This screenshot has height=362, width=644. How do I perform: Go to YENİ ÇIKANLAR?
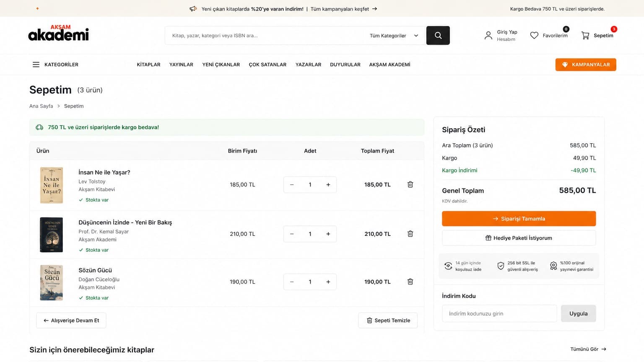click(221, 65)
